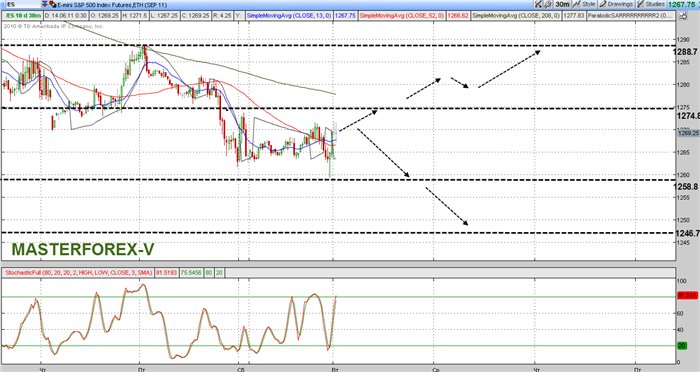The image size is (700, 372).
Task: Open the chart tools scissors icon
Action: point(538,4)
